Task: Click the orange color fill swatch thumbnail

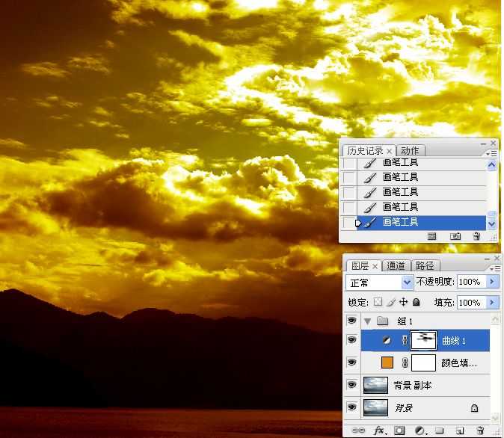Action: point(387,363)
